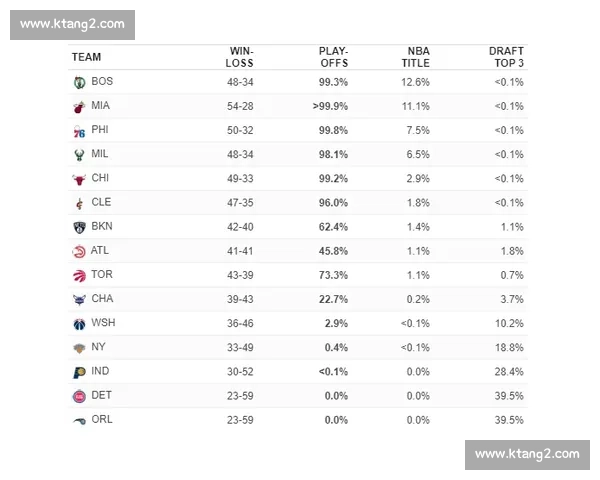
Task: Sort by the WIN-LOSS column header
Action: [x=240, y=57]
